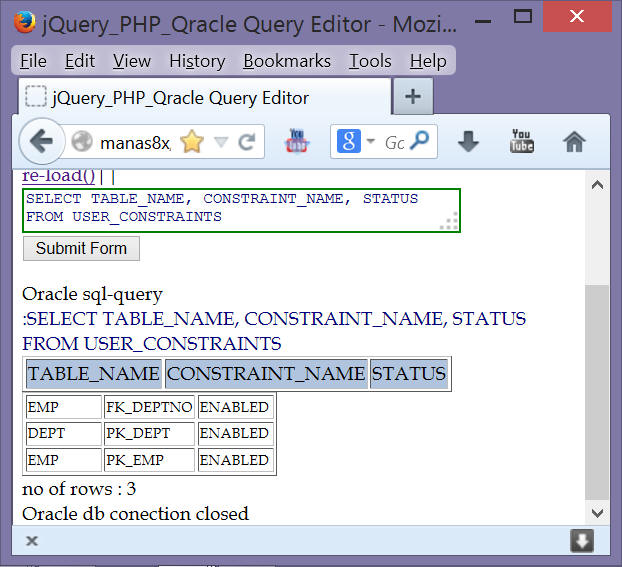Open the File menu
Image resolution: width=622 pixels, height=567 pixels.
pyautogui.click(x=34, y=61)
